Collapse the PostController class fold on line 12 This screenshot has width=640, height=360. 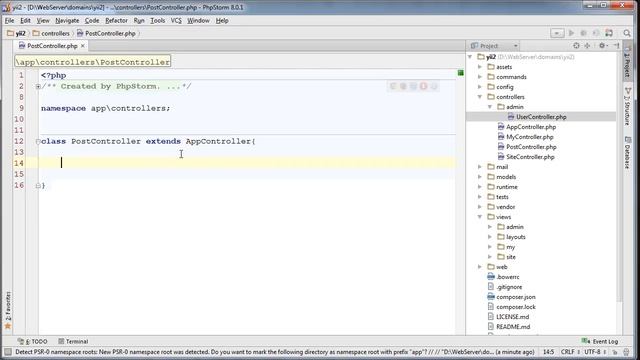[x=38, y=142]
